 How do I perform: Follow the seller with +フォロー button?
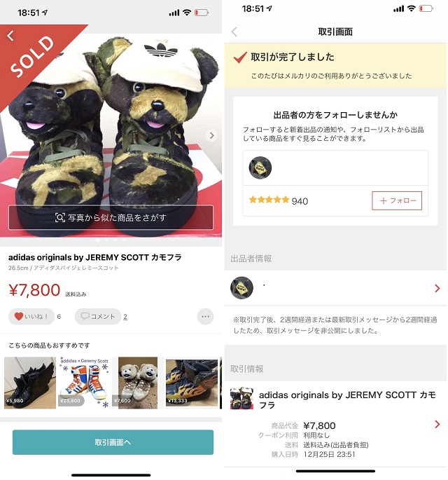pyautogui.click(x=397, y=200)
